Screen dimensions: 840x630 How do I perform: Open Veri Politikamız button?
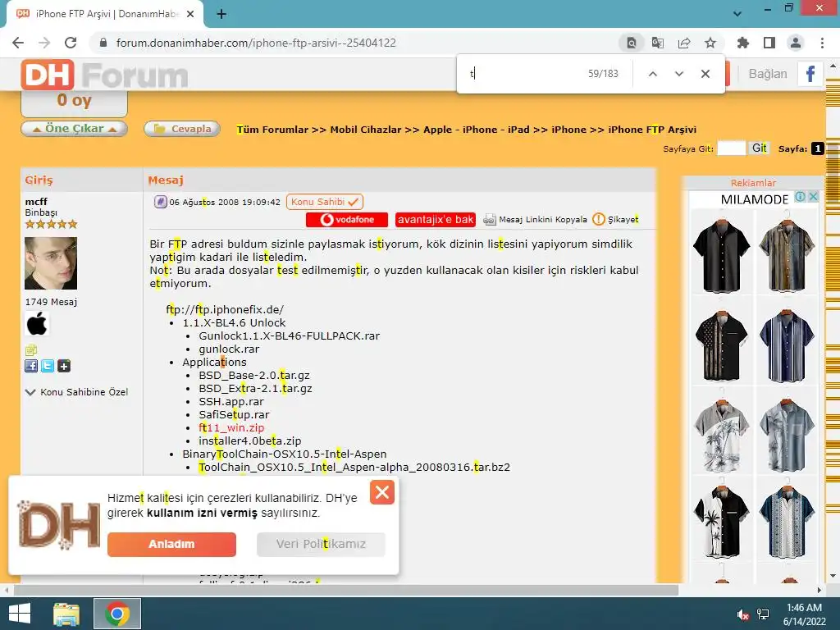321,545
